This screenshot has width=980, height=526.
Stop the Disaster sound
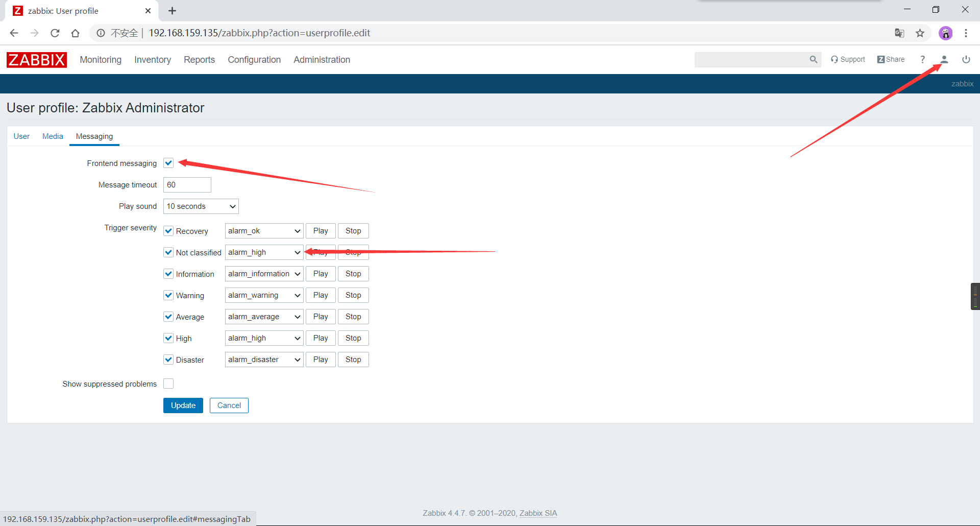point(353,360)
